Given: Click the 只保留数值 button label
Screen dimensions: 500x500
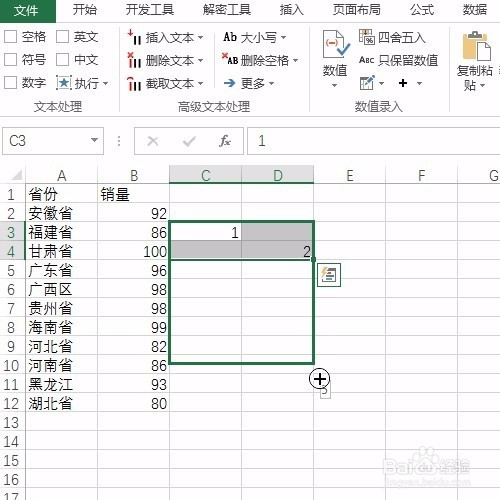Looking at the screenshot, I should [408, 60].
